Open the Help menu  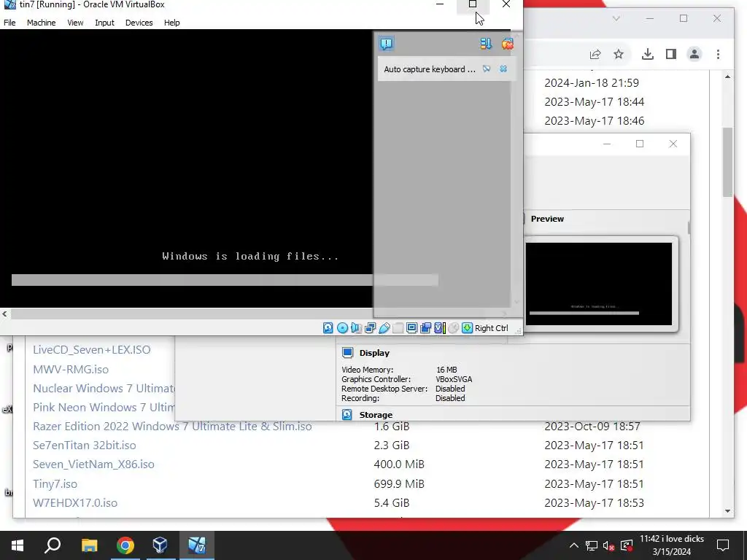coord(172,23)
